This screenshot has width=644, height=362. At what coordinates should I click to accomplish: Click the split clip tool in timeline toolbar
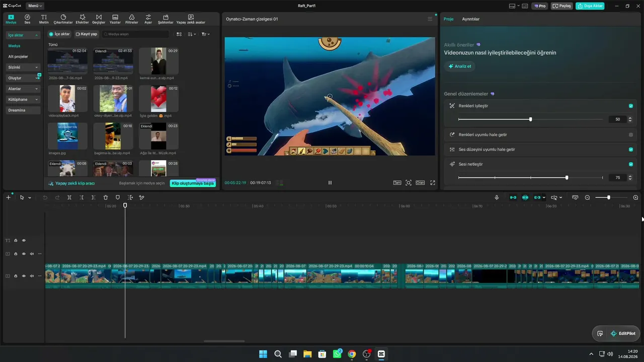pos(69,198)
